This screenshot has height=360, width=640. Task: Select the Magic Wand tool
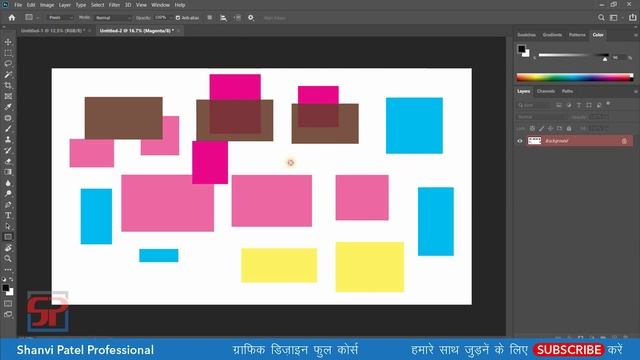click(x=8, y=75)
